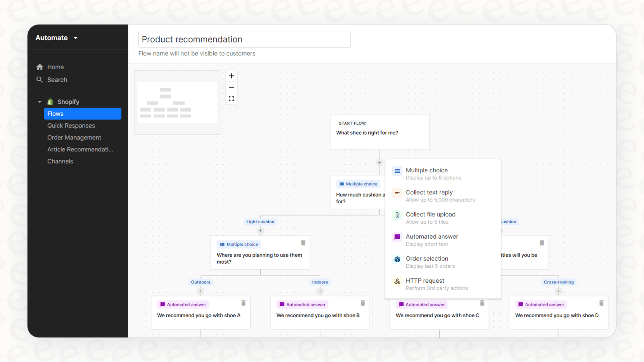Delete the 'shoe A' node via trash icon
Screen dimensions: 644x362
(x=243, y=303)
